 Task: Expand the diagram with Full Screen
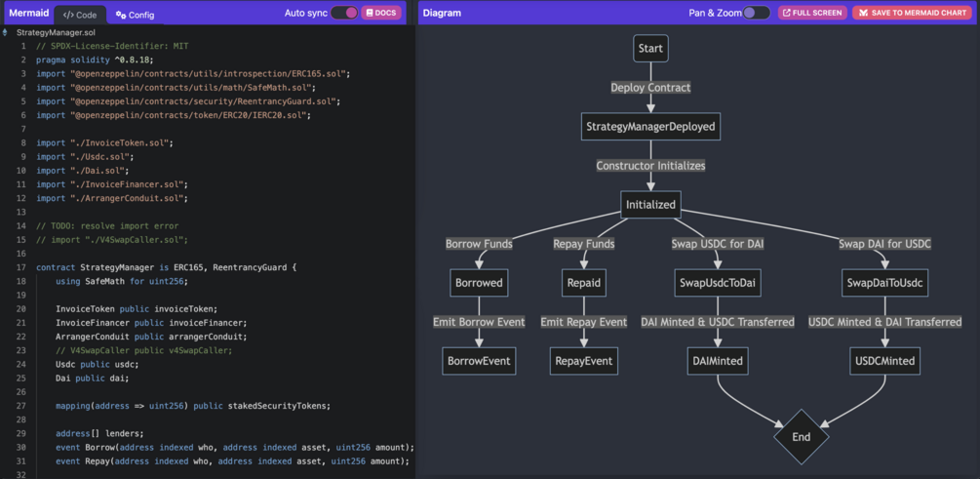pos(812,13)
